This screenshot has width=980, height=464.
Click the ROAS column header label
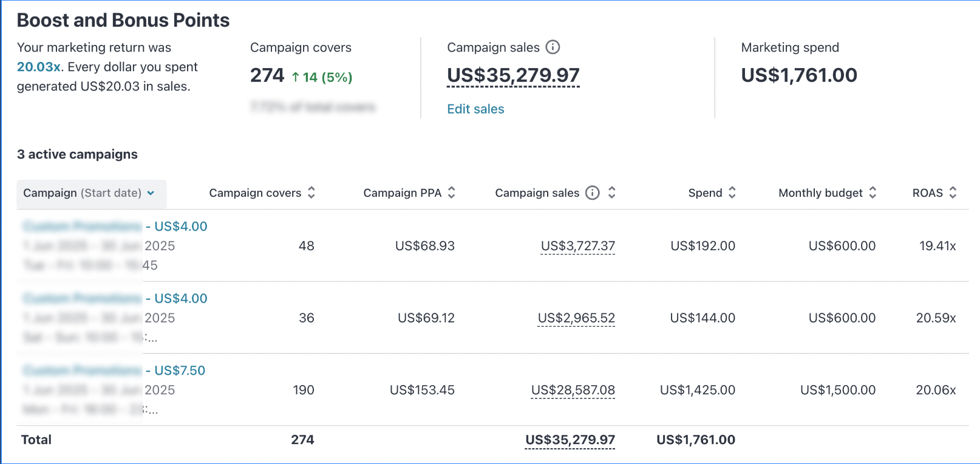[927, 193]
